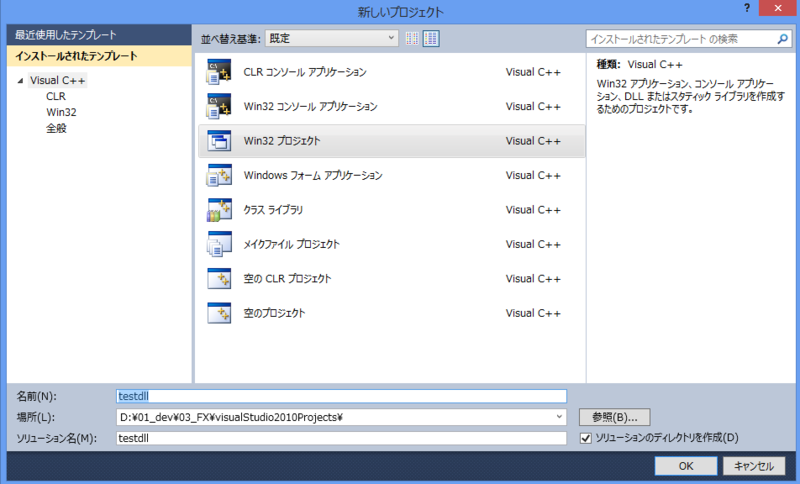Select the CLR コンソール アプリケーション template icon
The image size is (800, 484).
point(219,72)
